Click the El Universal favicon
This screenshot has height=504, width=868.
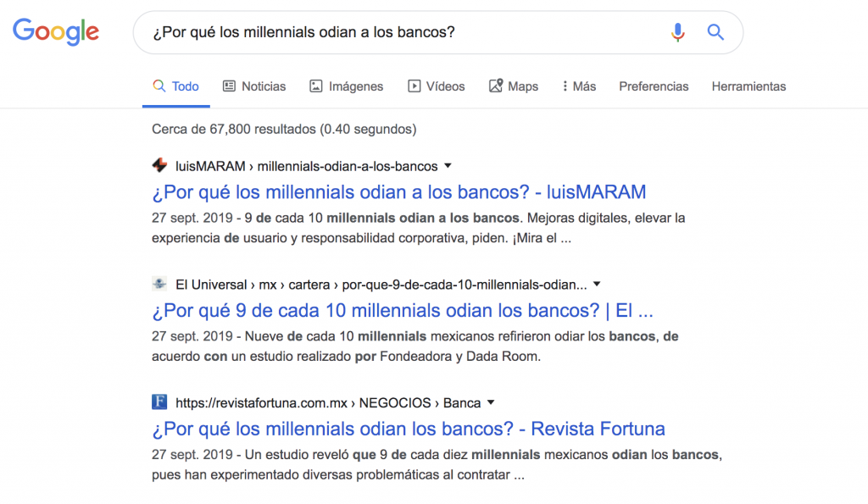[x=159, y=284]
